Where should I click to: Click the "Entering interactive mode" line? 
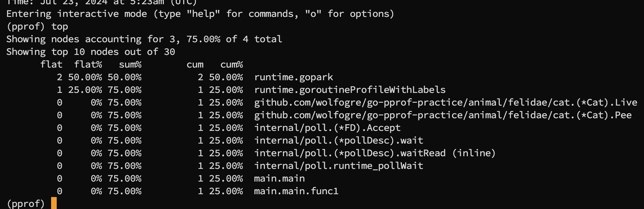[x=200, y=14]
